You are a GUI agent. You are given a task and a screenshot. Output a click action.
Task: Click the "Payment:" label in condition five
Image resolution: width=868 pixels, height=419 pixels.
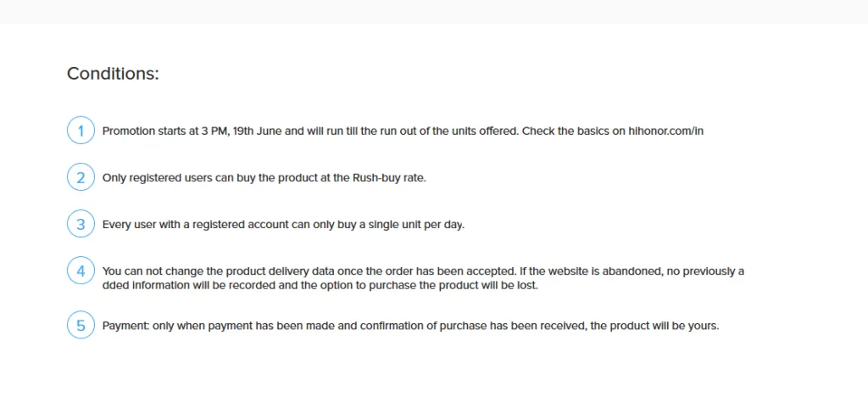pos(125,326)
